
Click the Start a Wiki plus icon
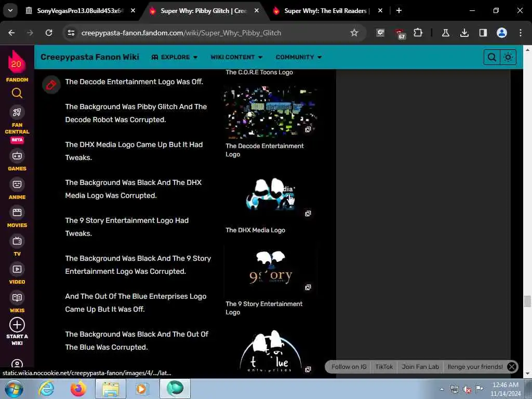[17, 325]
